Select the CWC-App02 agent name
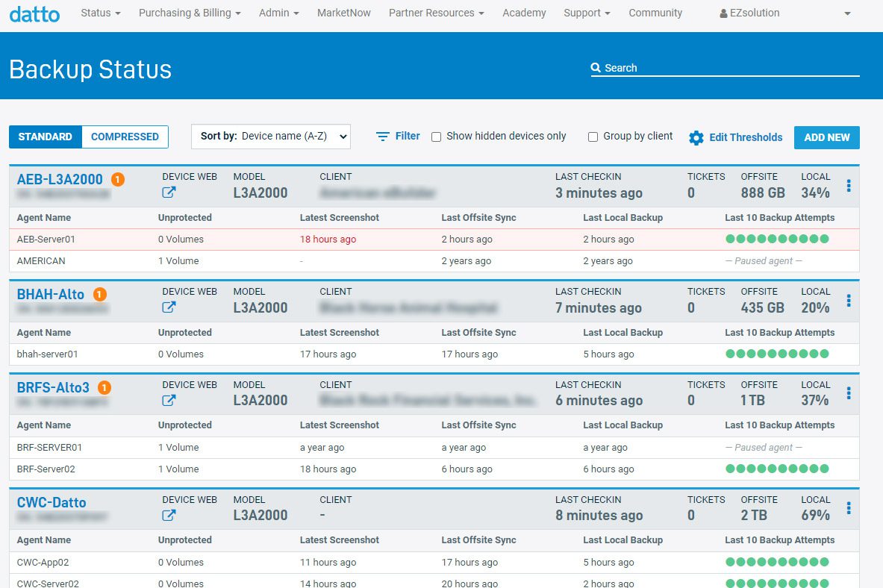Image resolution: width=883 pixels, height=588 pixels. (43, 562)
